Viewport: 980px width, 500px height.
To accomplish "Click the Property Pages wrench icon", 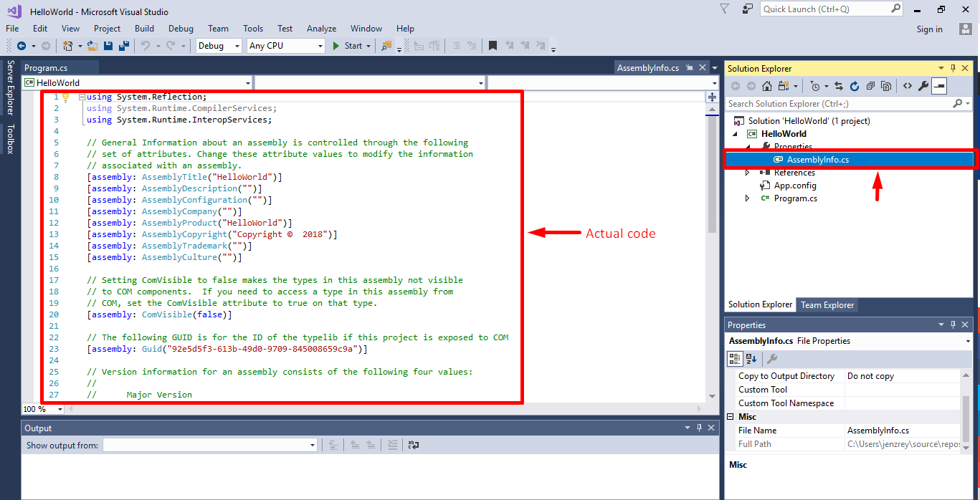I will click(x=772, y=359).
